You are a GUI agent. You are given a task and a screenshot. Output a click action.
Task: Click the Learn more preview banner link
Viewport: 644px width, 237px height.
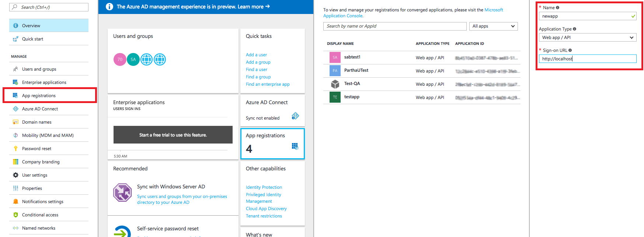254,7
